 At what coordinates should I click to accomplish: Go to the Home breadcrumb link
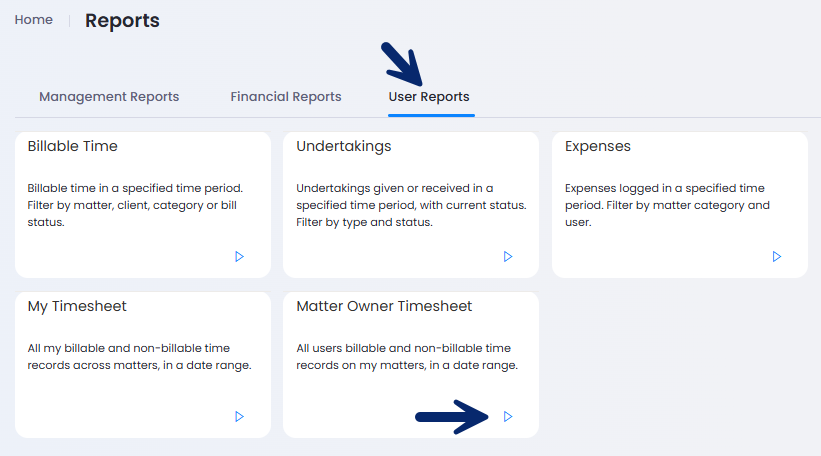pyautogui.click(x=34, y=20)
